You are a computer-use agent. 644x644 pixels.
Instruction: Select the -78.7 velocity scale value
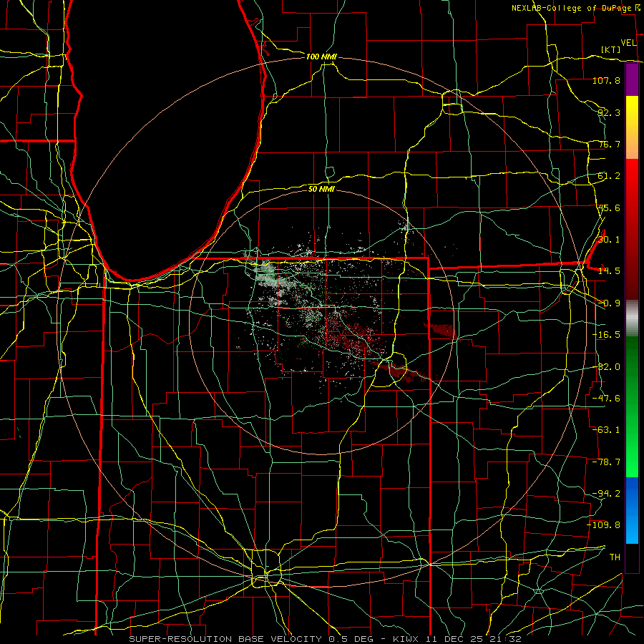(x=606, y=462)
